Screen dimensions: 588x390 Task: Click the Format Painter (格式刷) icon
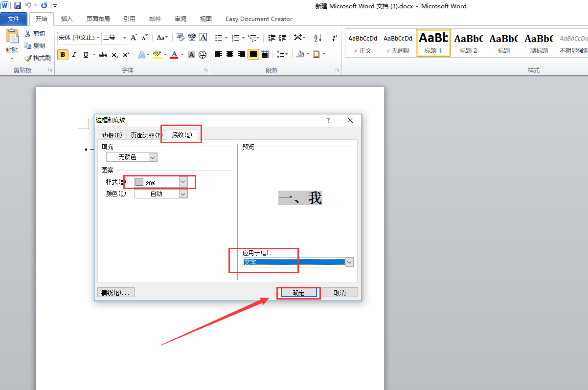[28, 58]
